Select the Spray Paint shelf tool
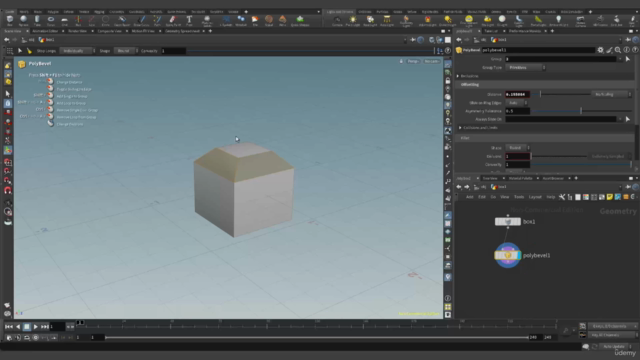Screen dimensions: 640x360 173,20
